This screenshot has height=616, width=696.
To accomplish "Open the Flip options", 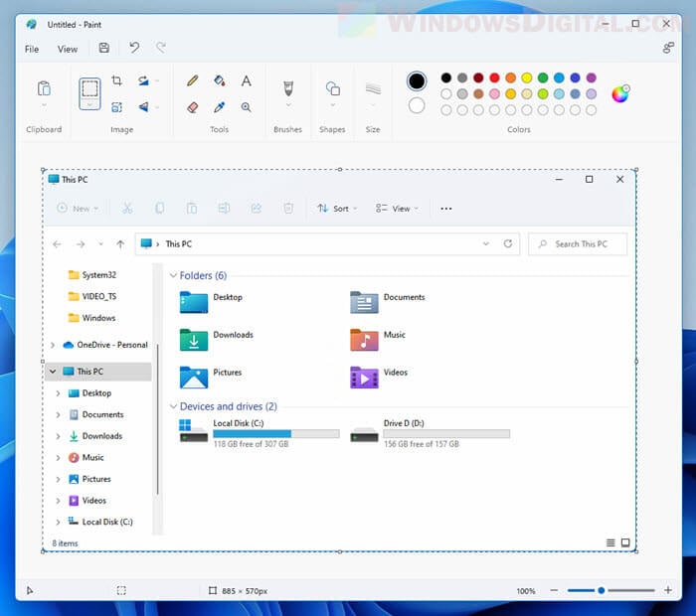I will tap(143, 107).
